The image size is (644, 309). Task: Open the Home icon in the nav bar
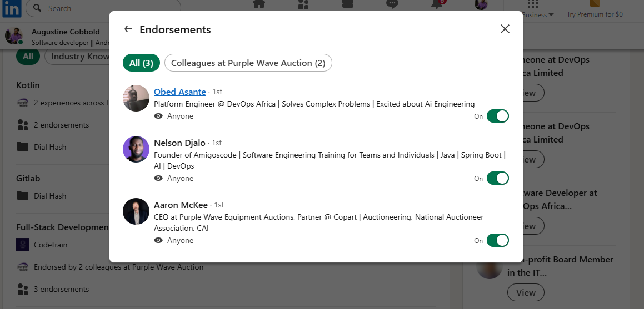click(259, 4)
